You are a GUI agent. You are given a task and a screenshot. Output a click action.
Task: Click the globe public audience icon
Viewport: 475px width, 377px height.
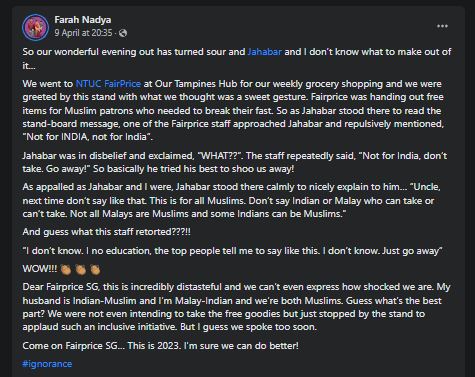(x=123, y=33)
